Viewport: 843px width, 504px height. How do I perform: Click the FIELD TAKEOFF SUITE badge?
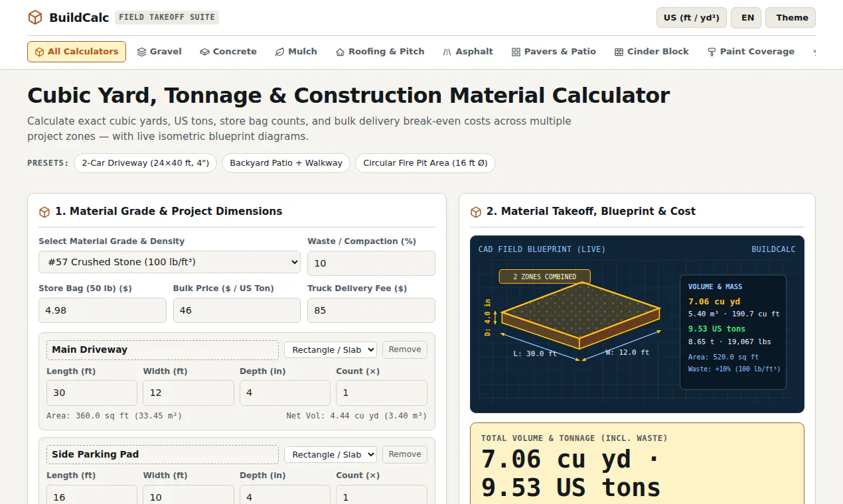coord(167,18)
